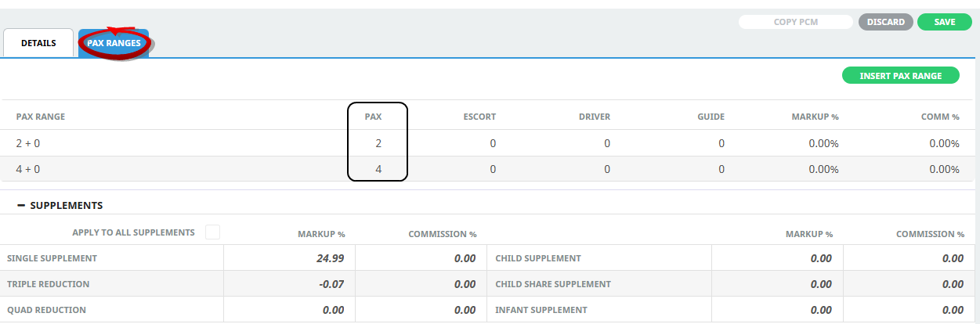Click Child Share Supplement markup field

coord(776,284)
